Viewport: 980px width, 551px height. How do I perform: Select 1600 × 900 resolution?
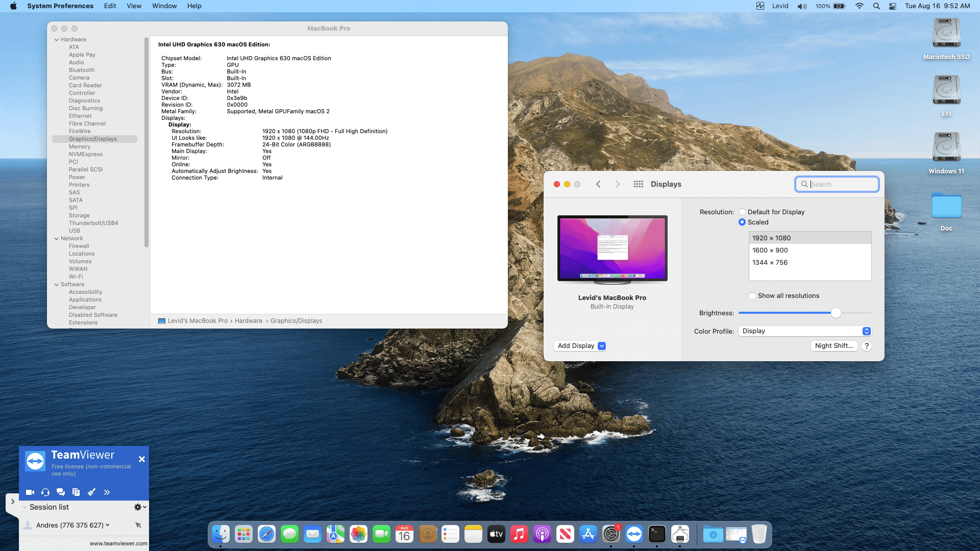pos(810,251)
